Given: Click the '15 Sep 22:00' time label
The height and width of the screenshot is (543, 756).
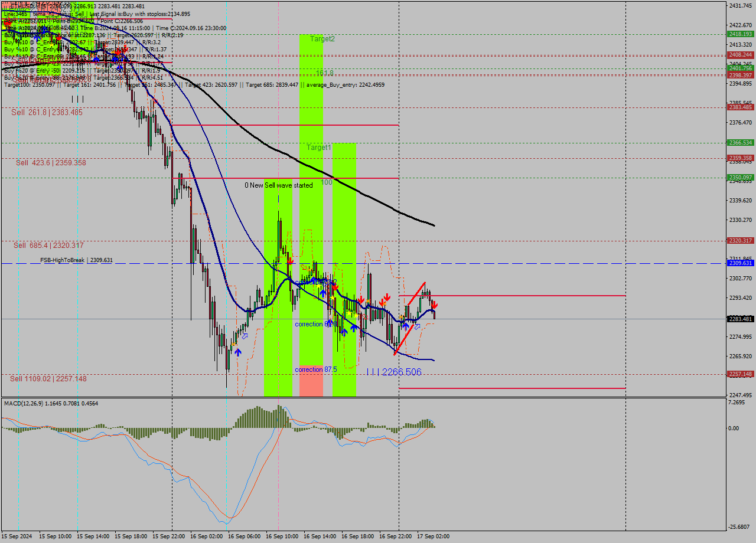Looking at the screenshot, I should click(168, 537).
